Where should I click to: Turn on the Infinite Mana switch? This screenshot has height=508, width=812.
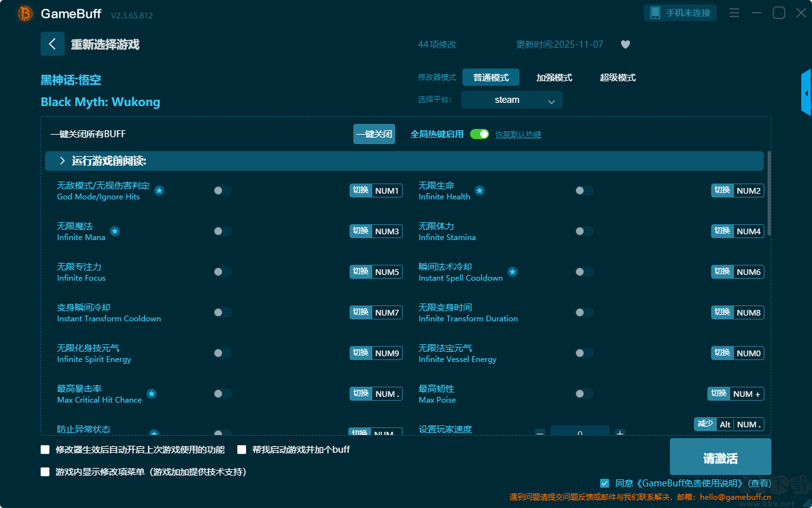point(223,231)
